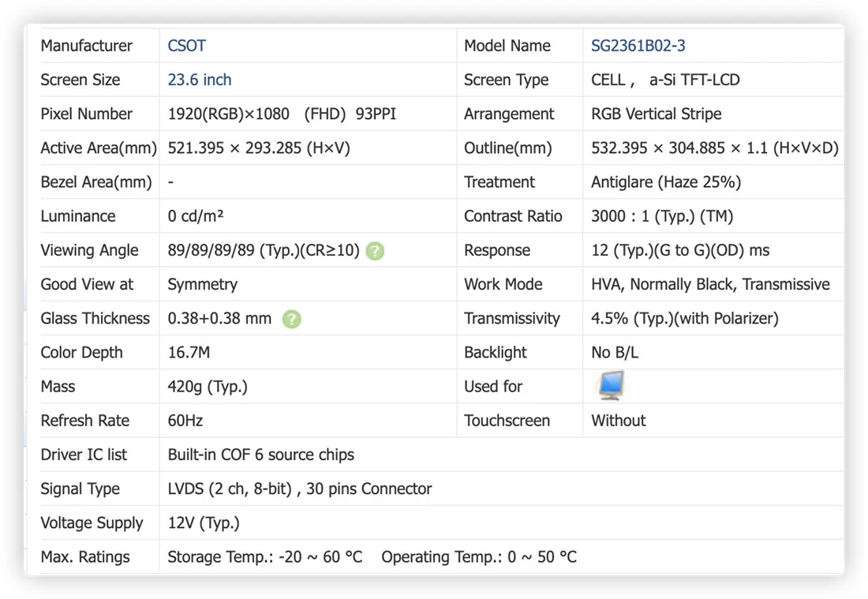Click the Signal Type row label
Image resolution: width=868 pixels, height=599 pixels.
pyautogui.click(x=80, y=489)
